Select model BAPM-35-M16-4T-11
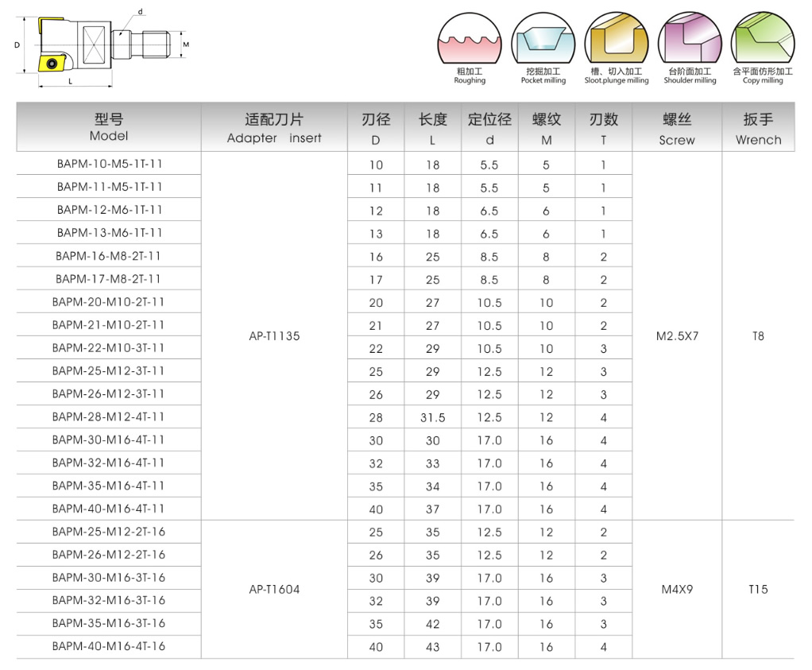Screen dimensions: 812x670 [108, 486]
